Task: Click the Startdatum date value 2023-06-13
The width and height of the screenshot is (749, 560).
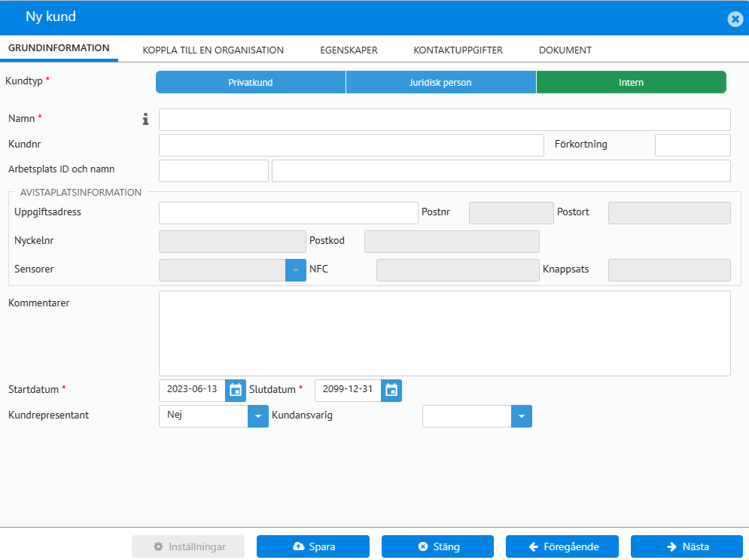Action: pos(192,391)
